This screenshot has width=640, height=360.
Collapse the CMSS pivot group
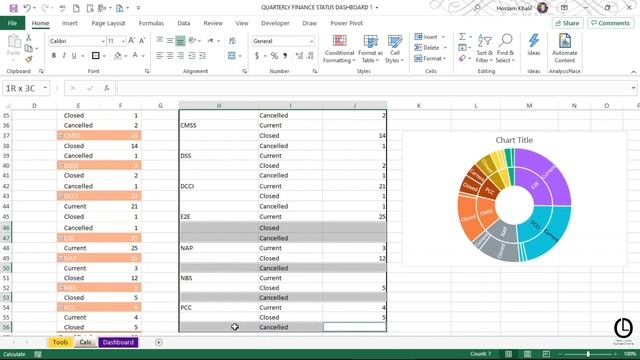click(x=61, y=136)
